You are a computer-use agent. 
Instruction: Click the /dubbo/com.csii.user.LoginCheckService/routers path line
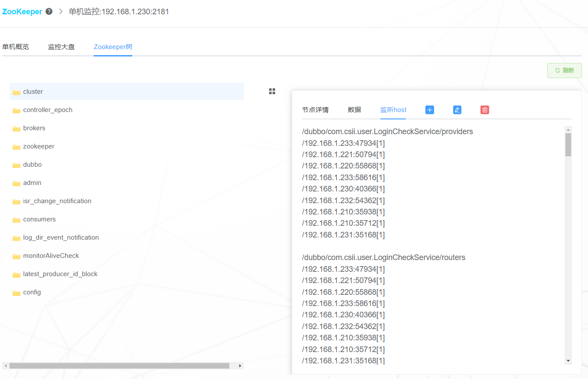[384, 257]
